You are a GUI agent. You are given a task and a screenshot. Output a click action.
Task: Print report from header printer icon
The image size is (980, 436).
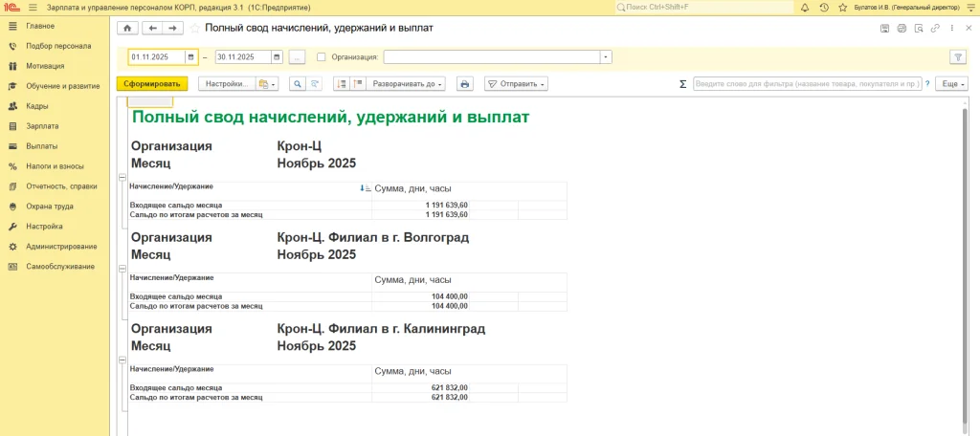[902, 28]
